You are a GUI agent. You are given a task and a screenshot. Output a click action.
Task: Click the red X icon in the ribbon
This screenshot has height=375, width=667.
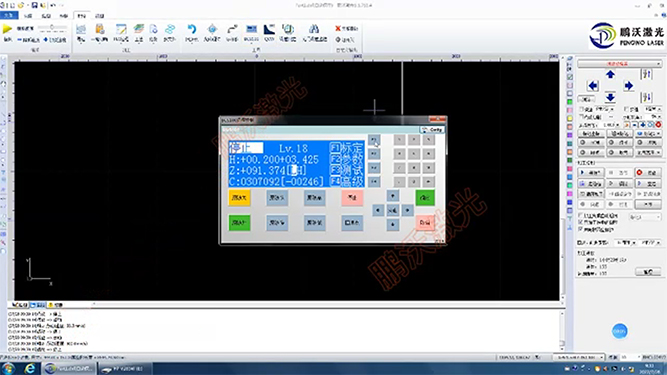click(338, 28)
